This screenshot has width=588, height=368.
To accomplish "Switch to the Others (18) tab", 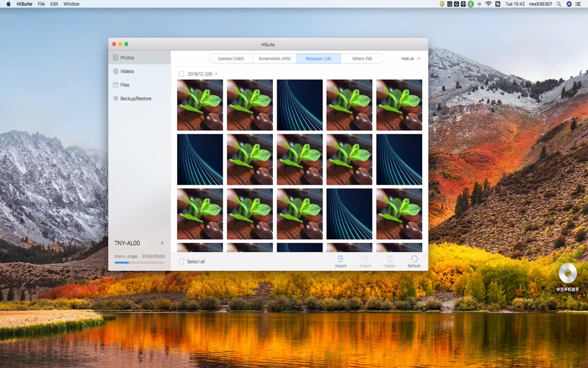I will point(362,59).
